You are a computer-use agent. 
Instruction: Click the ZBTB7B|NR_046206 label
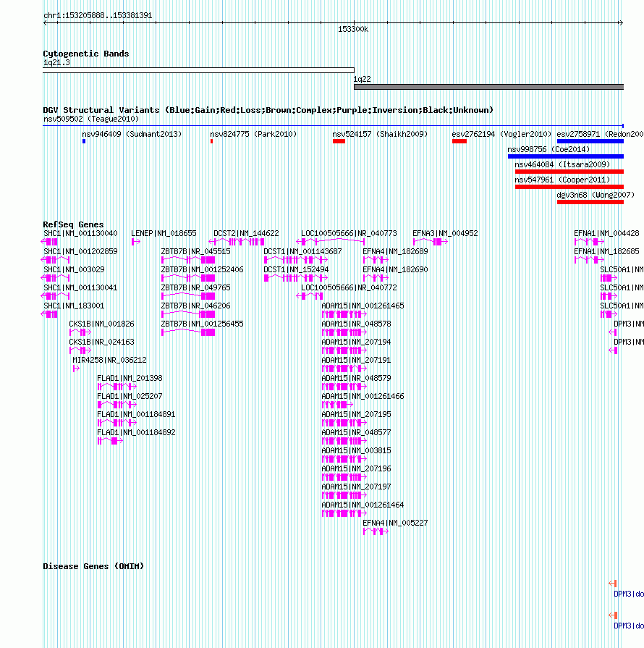pos(196,306)
